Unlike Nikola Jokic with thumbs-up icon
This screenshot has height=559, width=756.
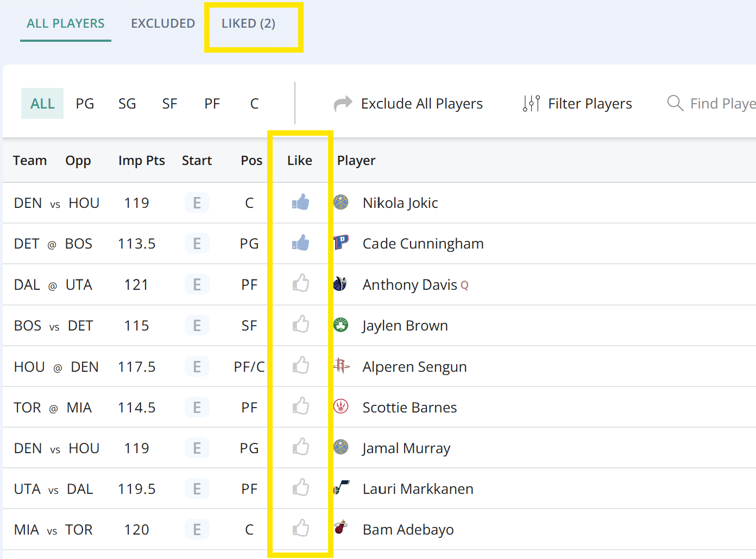pos(300,202)
